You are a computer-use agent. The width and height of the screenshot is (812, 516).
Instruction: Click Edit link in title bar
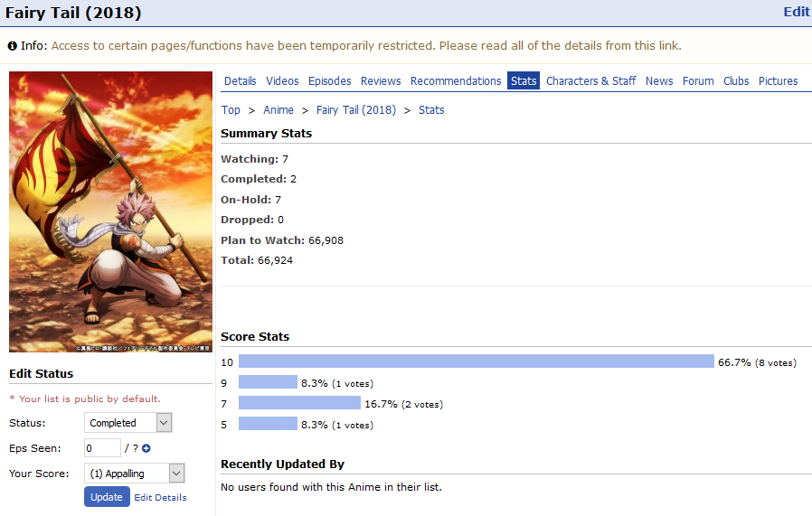tap(797, 12)
